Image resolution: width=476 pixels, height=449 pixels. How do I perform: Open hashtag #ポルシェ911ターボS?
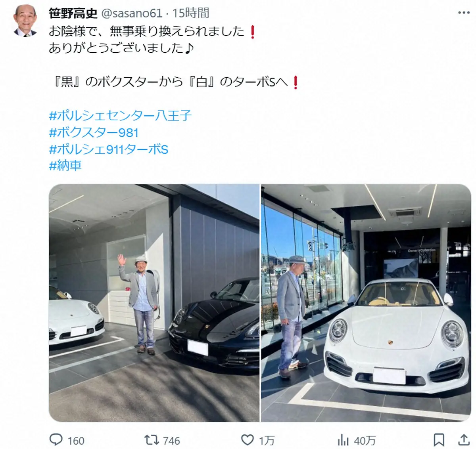(x=109, y=149)
